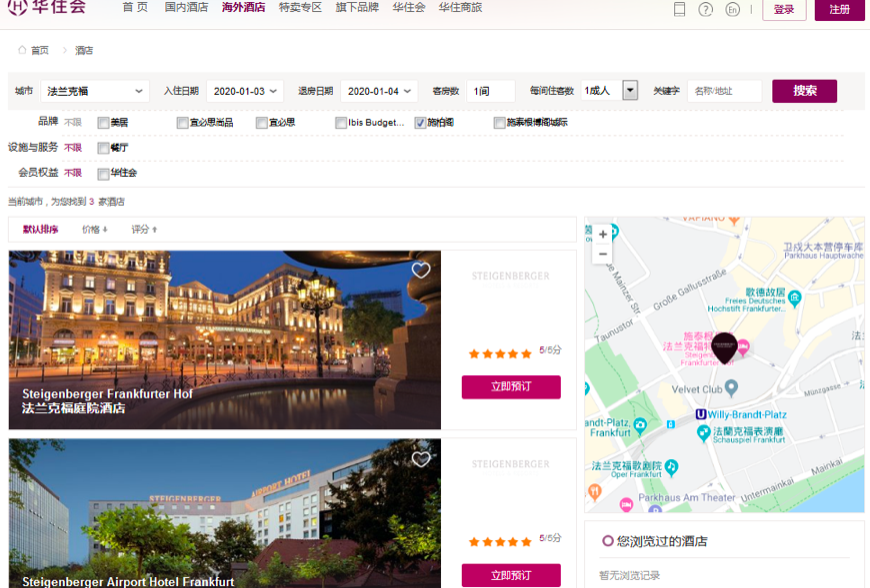Open Steigenberger Frankfurter Hof hotel photo
This screenshot has width=870, height=588.
[225, 340]
